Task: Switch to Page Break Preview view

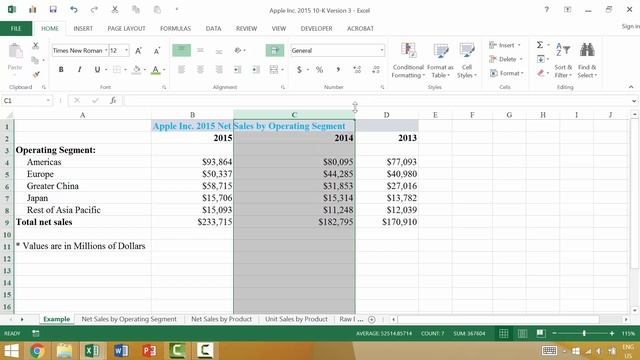Action: tap(541, 333)
